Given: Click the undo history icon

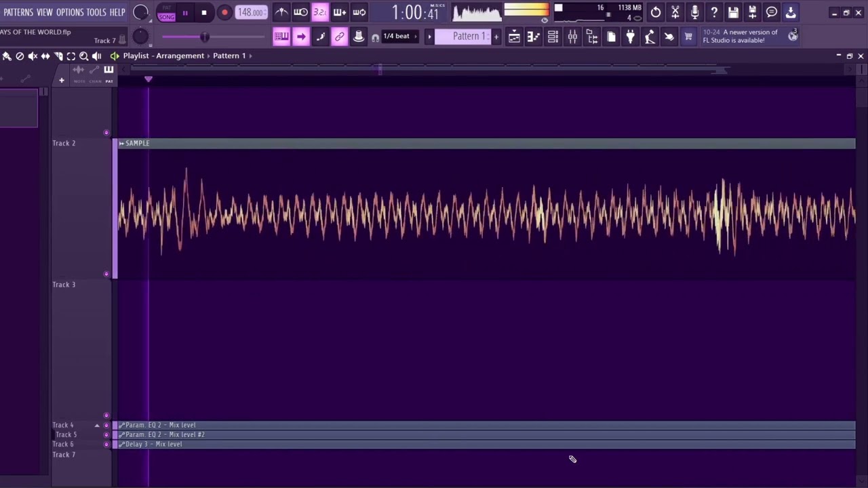Looking at the screenshot, I should click(656, 12).
